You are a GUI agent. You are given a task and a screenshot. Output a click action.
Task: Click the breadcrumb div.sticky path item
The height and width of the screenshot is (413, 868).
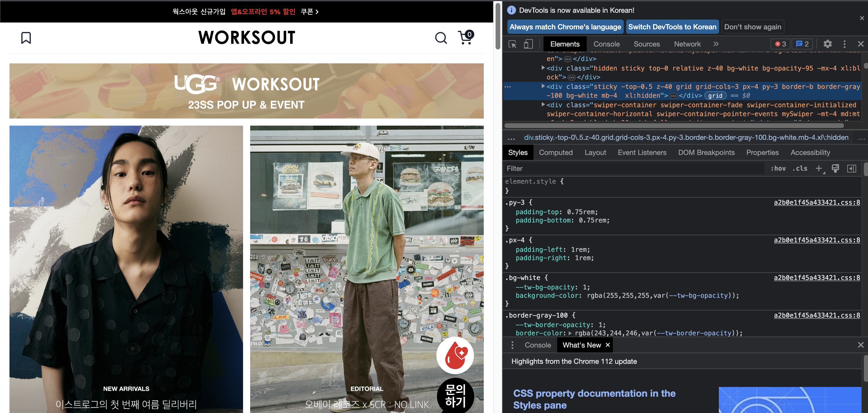(x=686, y=138)
